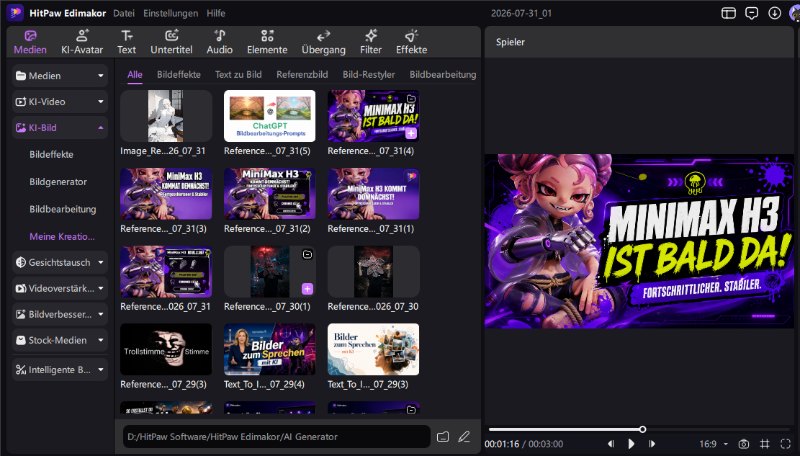Select Bildeffekte in the sidebar
The image size is (800, 456).
52,155
